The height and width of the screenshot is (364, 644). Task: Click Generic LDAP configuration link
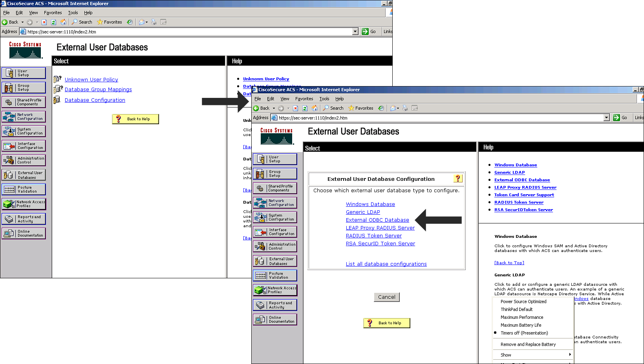tap(363, 212)
